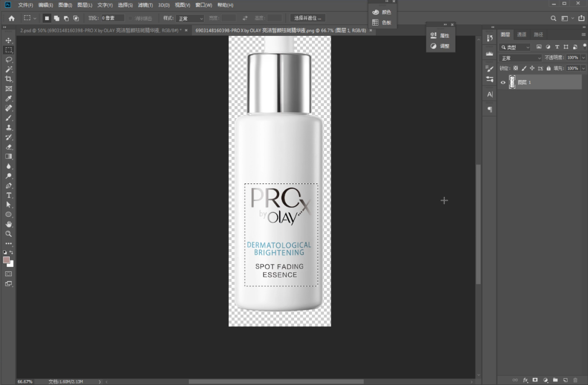Select the Move tool

[x=9, y=40]
